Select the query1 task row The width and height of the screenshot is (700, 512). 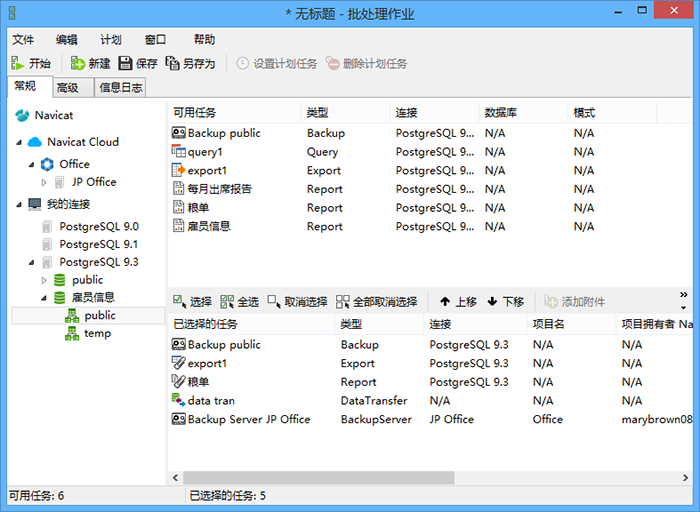tap(205, 152)
